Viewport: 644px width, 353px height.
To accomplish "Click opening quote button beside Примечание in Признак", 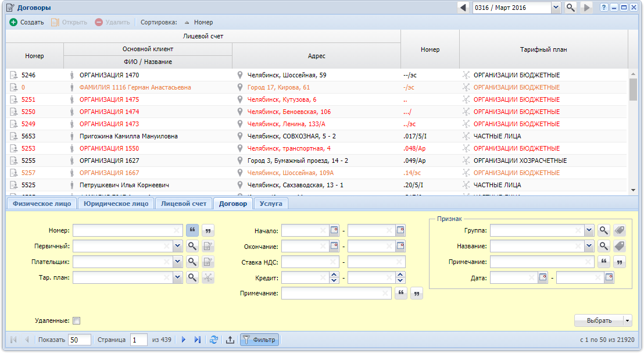I will click(603, 262).
